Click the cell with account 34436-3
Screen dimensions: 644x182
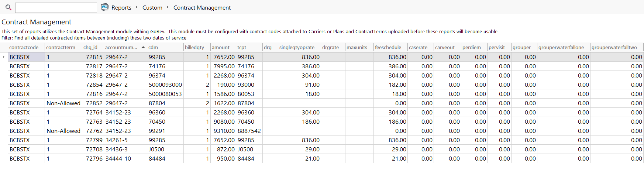click(x=125, y=149)
